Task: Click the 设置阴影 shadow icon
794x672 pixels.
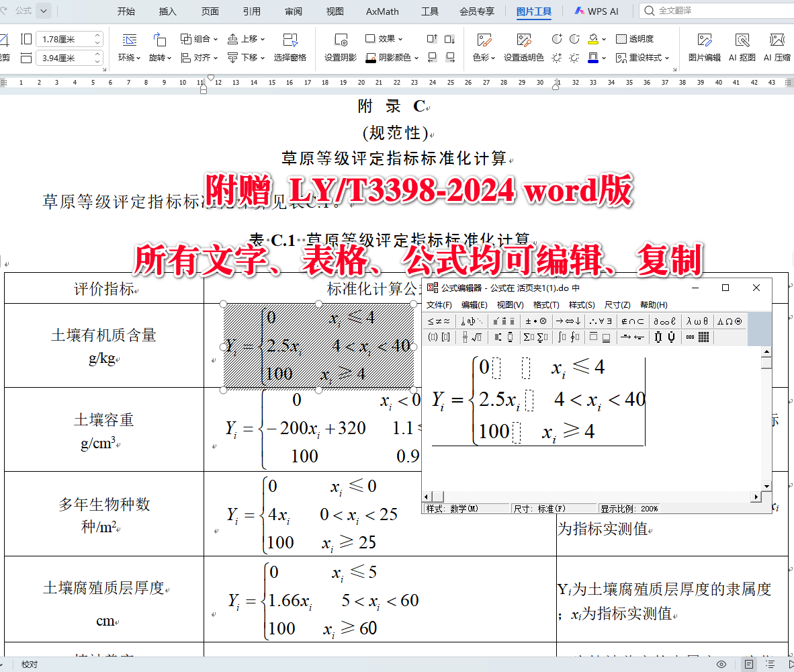Action: pyautogui.click(x=339, y=48)
